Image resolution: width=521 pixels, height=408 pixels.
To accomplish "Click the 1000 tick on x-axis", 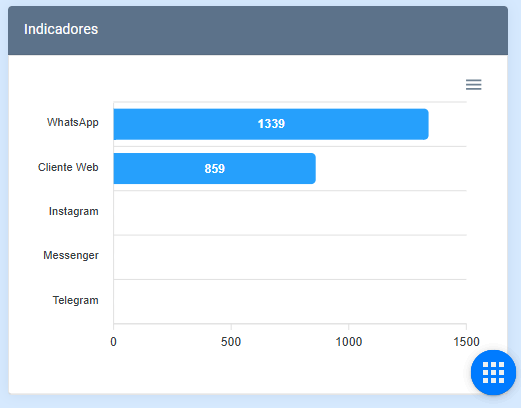I will (x=349, y=342).
